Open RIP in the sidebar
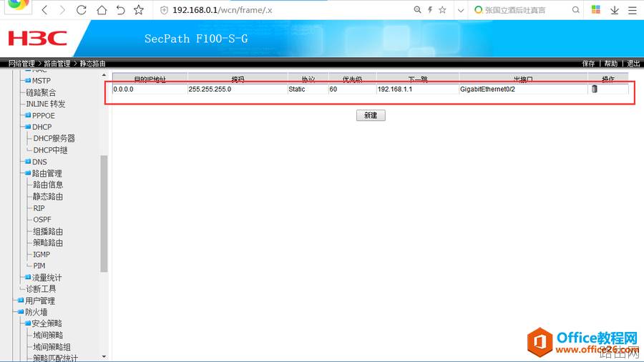 click(x=39, y=208)
